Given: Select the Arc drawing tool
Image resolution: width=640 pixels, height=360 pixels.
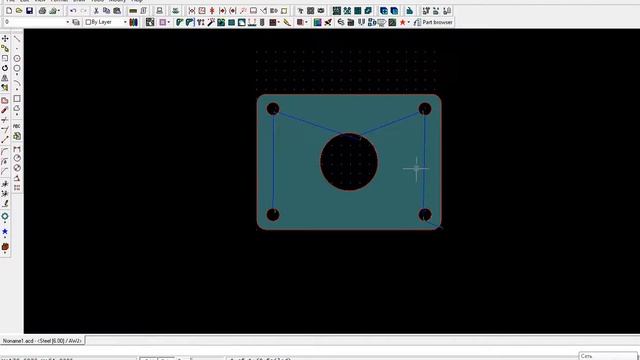Looking at the screenshot, I should (17, 84).
